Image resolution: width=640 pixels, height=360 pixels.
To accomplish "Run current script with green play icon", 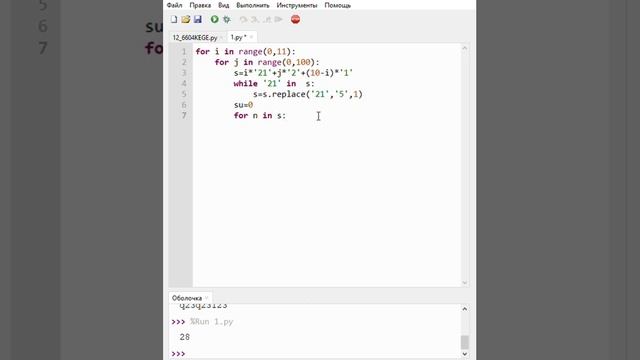I will [x=214, y=19].
